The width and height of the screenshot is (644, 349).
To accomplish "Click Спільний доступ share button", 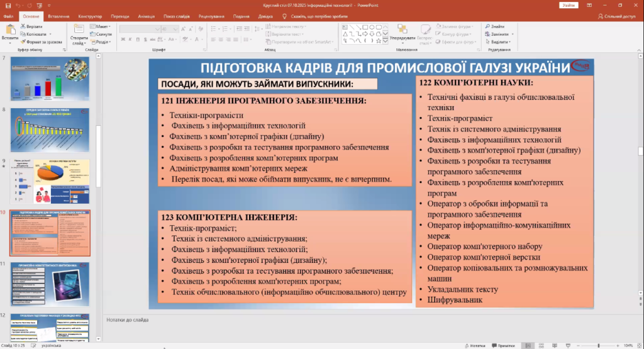I will coord(616,16).
